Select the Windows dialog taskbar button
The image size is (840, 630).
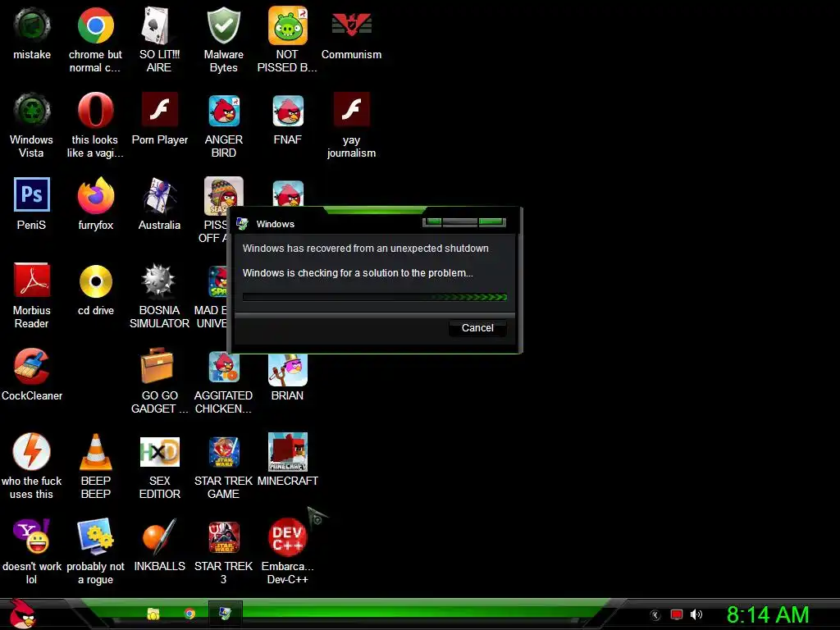pos(225,614)
